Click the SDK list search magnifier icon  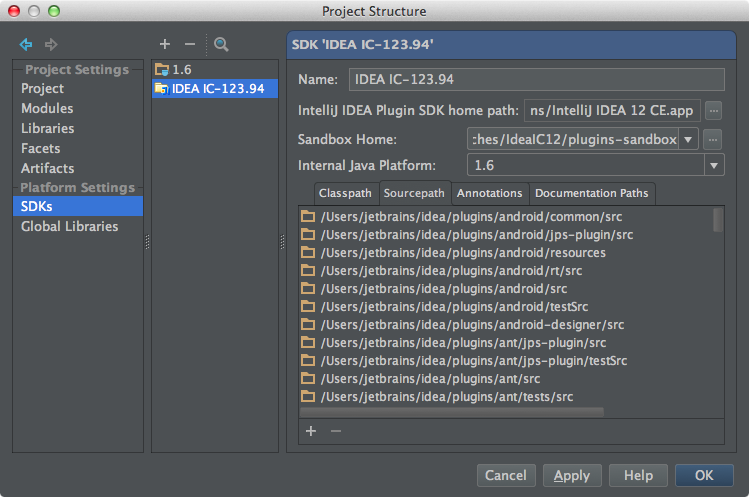(x=221, y=44)
